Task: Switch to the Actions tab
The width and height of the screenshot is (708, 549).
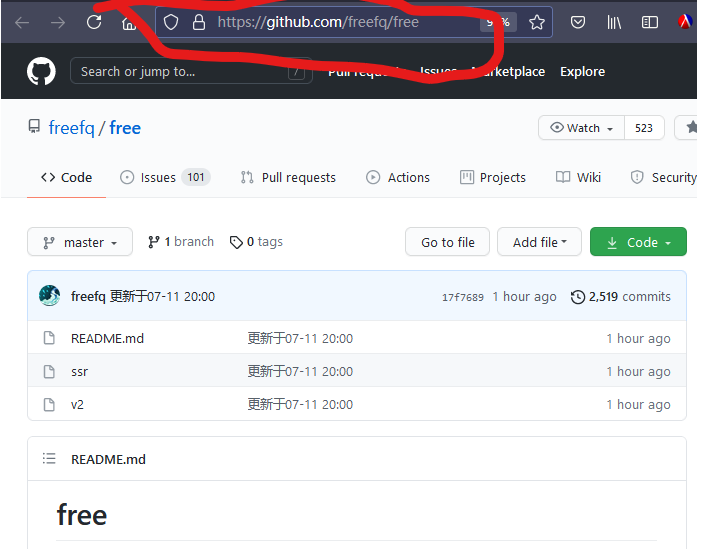Action: pos(398,177)
